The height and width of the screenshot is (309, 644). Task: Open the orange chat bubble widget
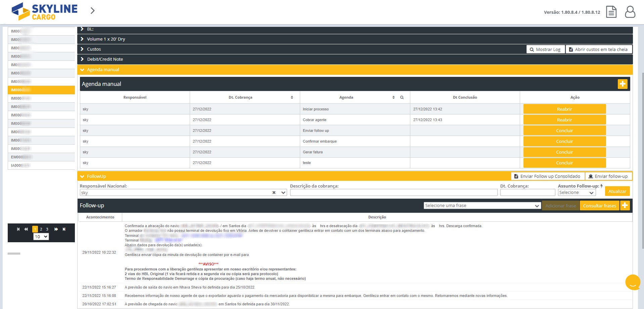pyautogui.click(x=633, y=282)
